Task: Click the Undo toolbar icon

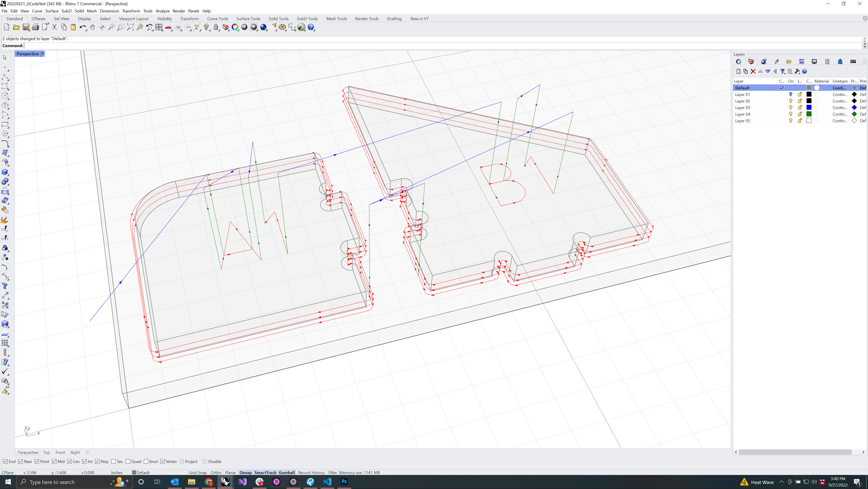Action: point(82,27)
